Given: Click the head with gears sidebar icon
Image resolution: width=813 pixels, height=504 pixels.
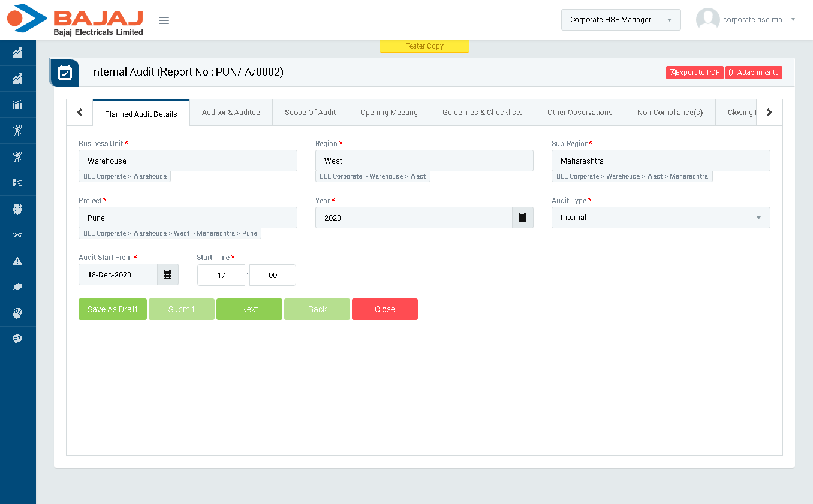Looking at the screenshot, I should coord(17,313).
